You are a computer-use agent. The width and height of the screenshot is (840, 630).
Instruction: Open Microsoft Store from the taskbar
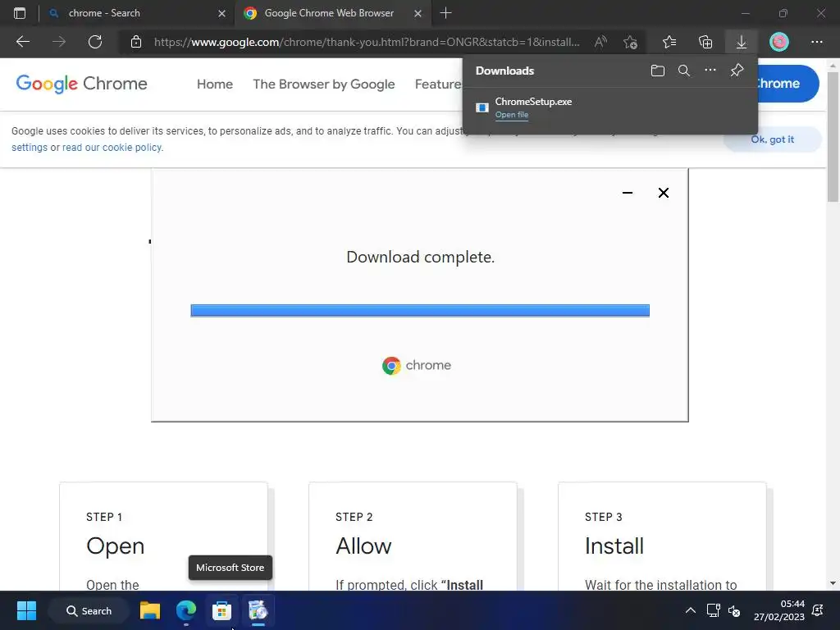click(x=221, y=610)
